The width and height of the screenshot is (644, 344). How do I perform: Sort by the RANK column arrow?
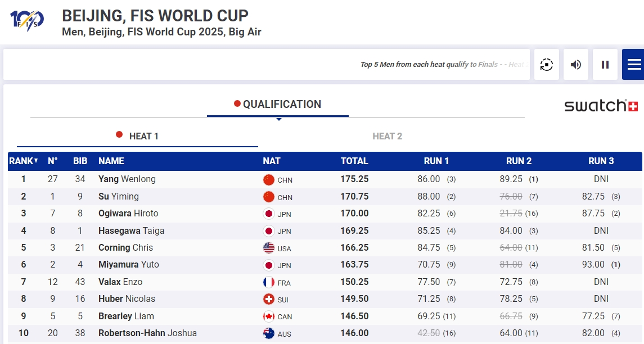36,161
